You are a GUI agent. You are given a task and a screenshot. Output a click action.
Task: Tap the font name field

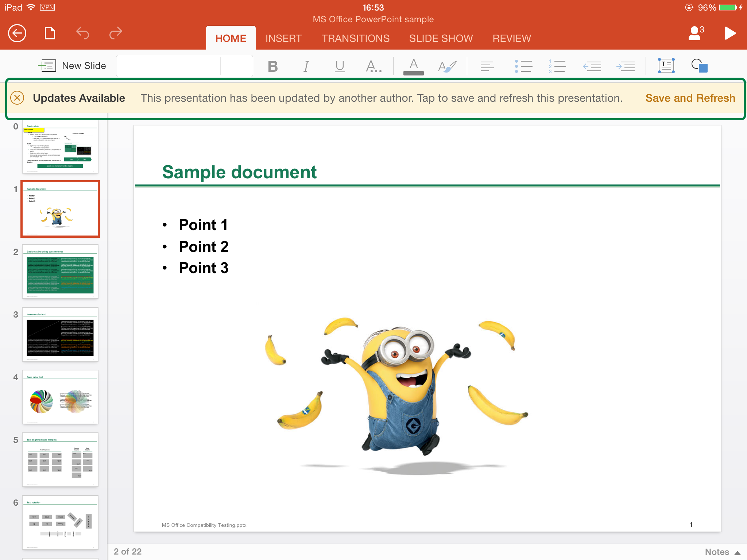click(169, 66)
